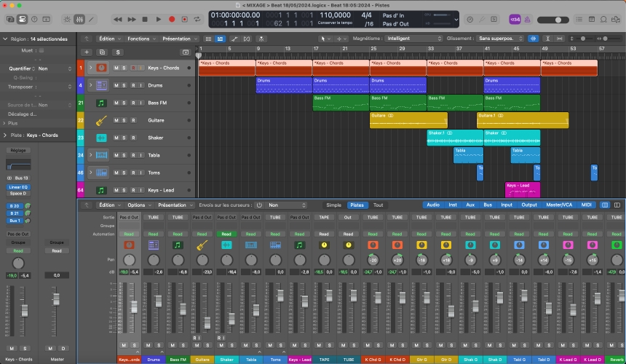Toggle the Aux channel filter

[x=470, y=205]
